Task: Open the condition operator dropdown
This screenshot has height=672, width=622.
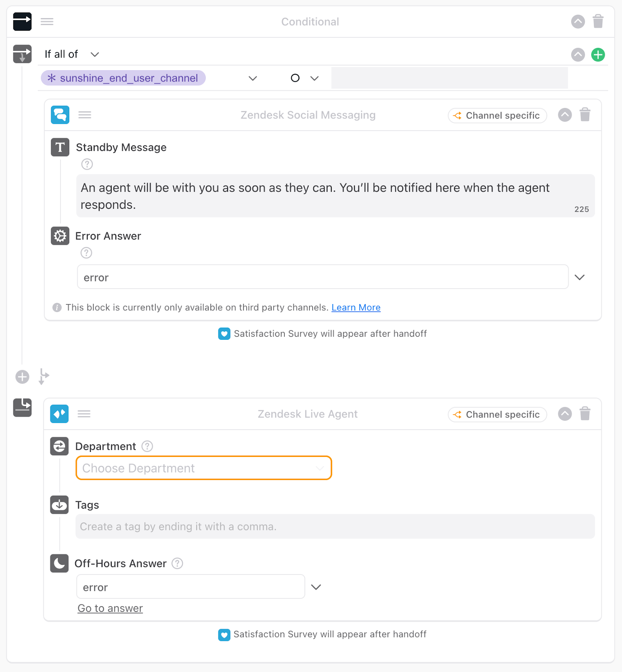Action: (x=314, y=79)
